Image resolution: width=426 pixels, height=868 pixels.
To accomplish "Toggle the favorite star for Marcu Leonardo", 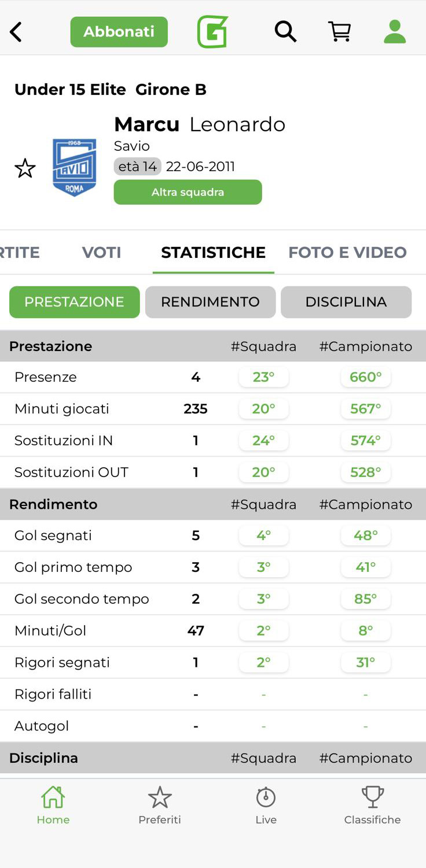I will pos(25,169).
